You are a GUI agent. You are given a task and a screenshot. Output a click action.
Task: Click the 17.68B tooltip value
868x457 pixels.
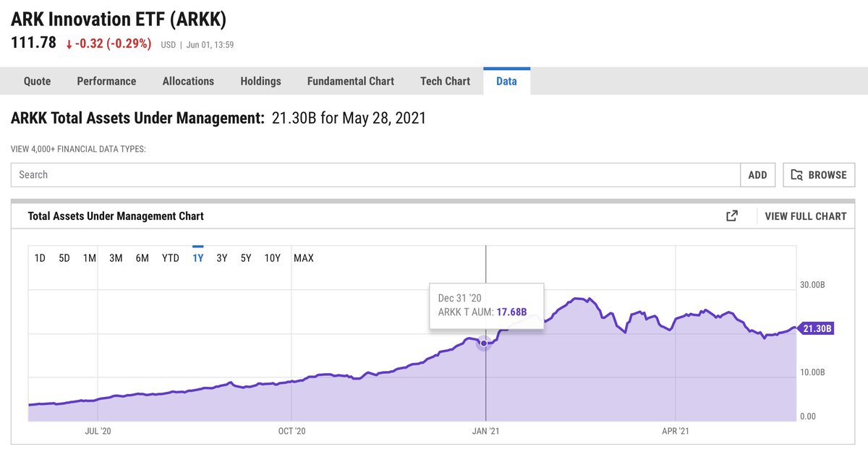pos(511,312)
